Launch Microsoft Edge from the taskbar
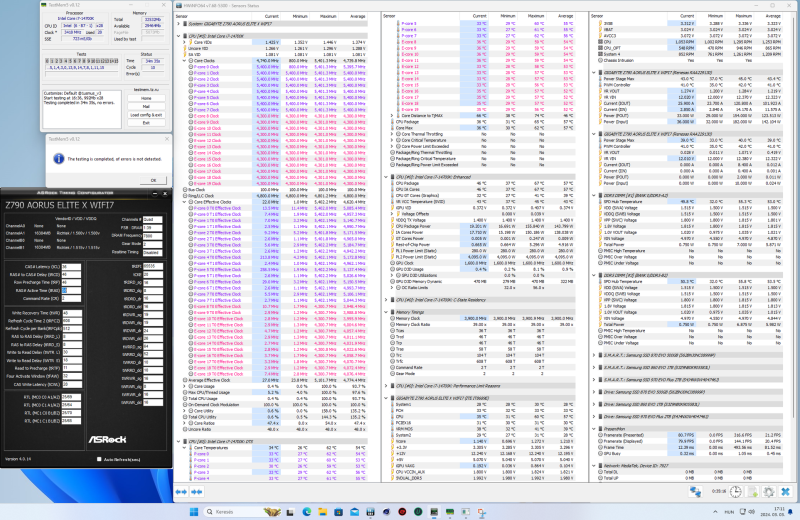The height and width of the screenshot is (520, 800). 307,512
